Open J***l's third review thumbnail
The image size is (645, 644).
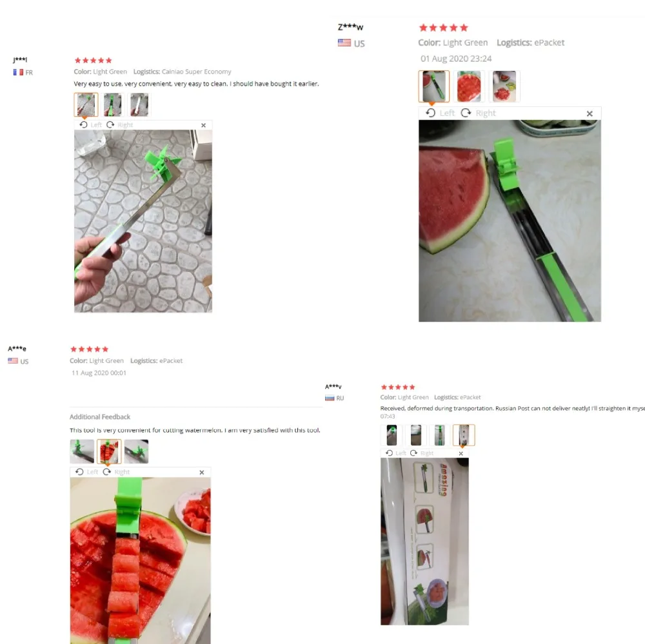[x=139, y=104]
